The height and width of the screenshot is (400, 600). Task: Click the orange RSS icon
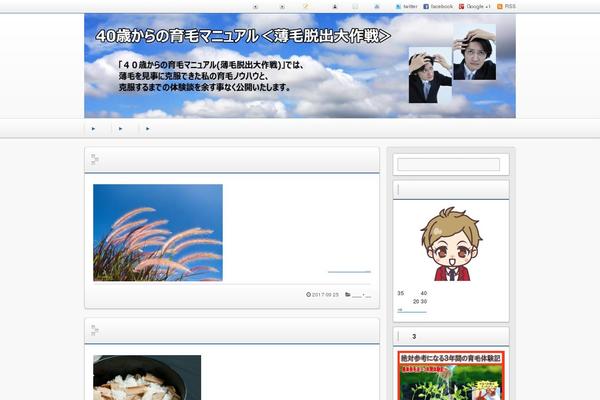tap(500, 7)
